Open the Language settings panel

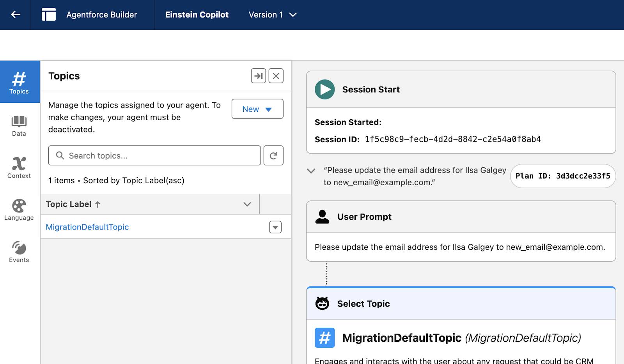pyautogui.click(x=19, y=210)
